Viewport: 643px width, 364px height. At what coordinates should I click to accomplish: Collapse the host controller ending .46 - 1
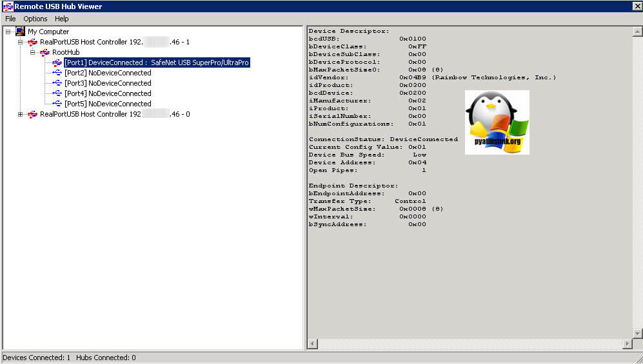click(x=21, y=42)
